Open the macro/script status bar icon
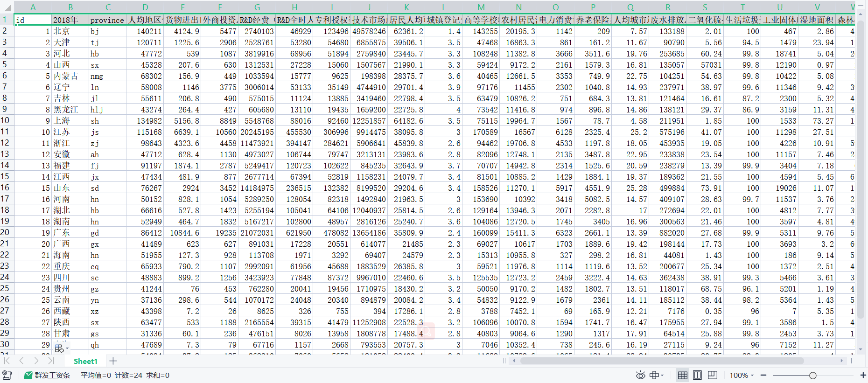 click(x=7, y=375)
